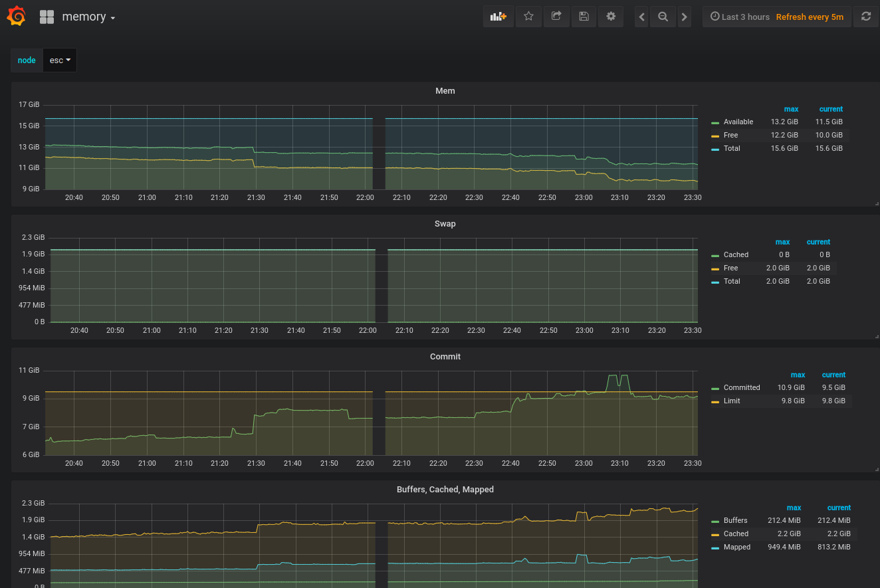The image size is (880, 588).
Task: Sort Mem legend by max column
Action: point(791,109)
